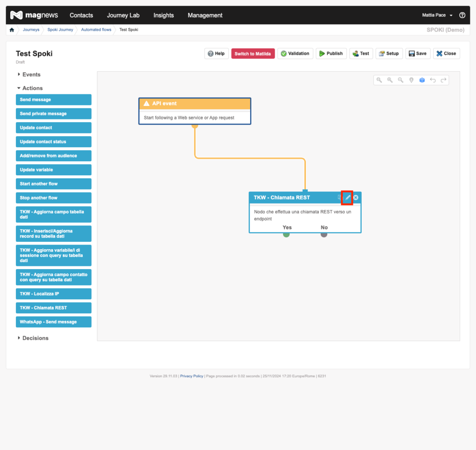Click the location pin canvas icon

411,80
